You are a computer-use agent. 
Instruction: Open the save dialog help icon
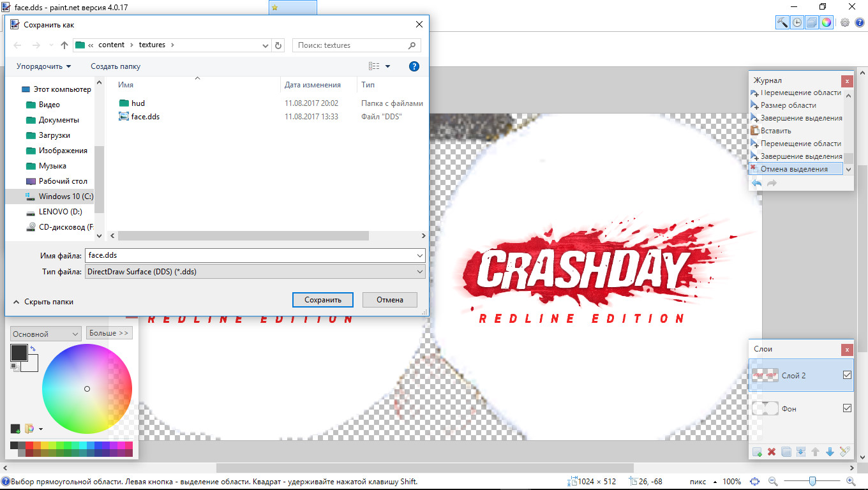point(414,66)
